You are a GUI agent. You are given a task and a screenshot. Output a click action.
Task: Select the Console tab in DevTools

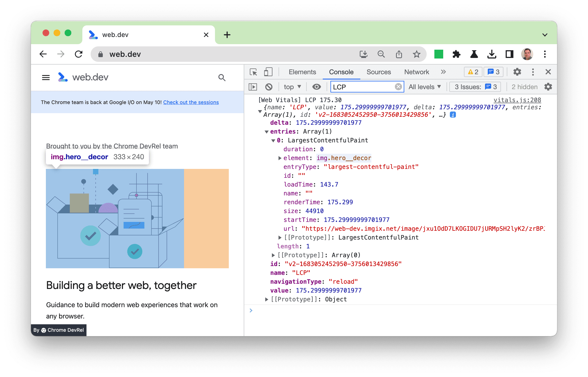tap(342, 71)
